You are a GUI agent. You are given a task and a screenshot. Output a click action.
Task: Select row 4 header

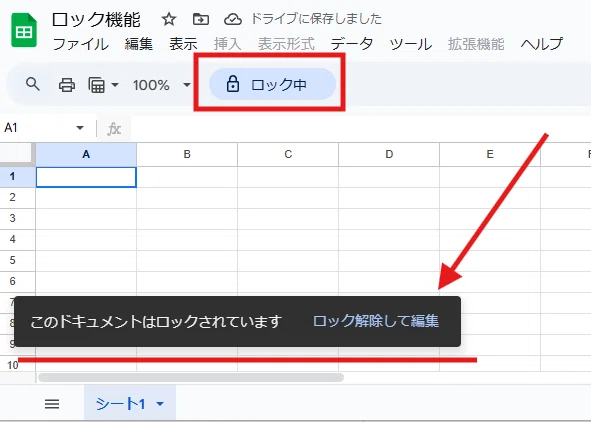(x=17, y=239)
